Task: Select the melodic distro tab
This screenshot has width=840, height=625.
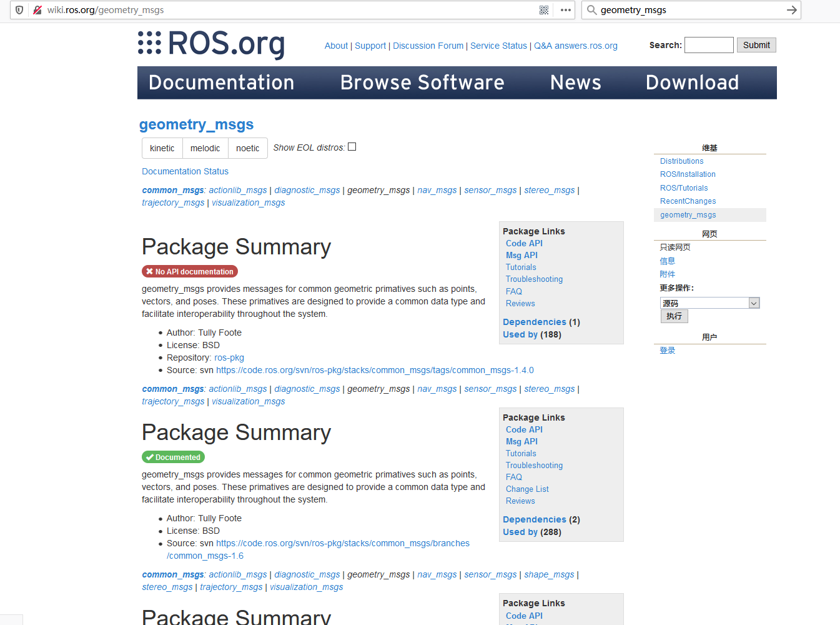Action: click(x=205, y=148)
